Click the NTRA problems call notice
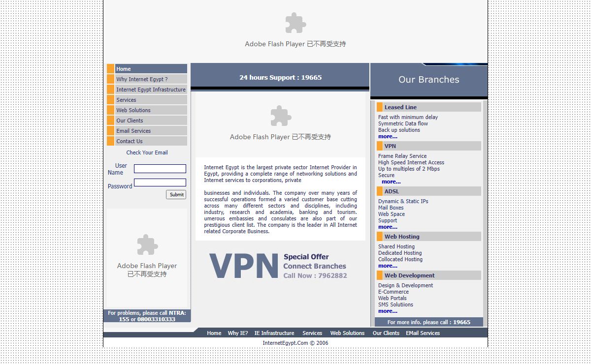 tap(147, 316)
